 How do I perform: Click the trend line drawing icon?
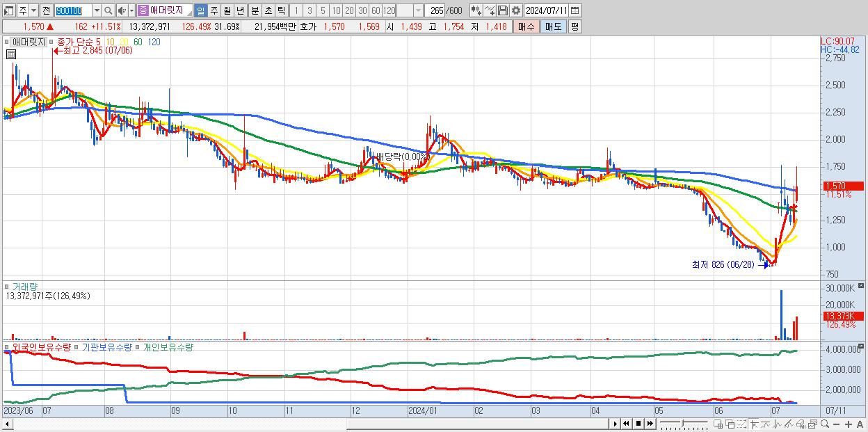click(766, 424)
